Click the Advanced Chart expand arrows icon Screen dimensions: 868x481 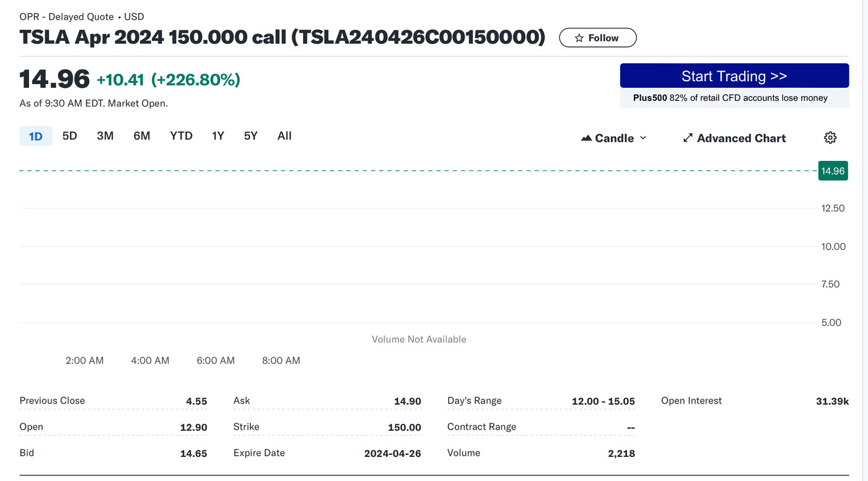[x=688, y=138]
